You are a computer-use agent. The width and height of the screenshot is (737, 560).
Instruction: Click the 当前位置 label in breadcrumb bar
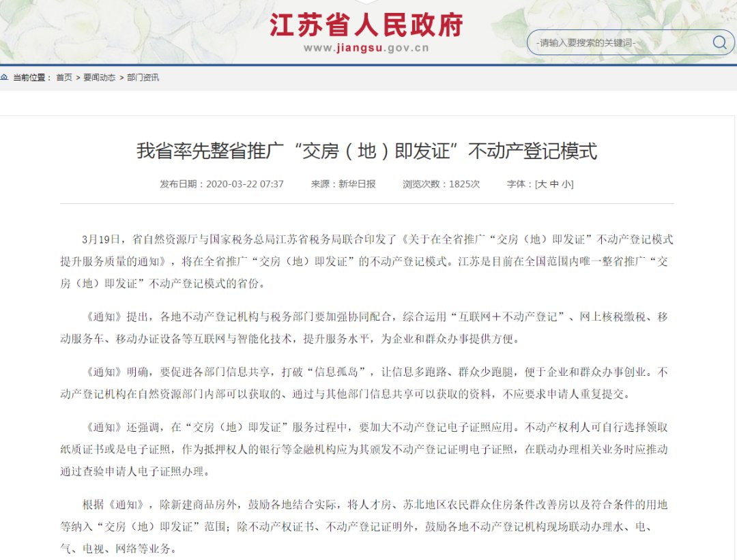coord(32,78)
